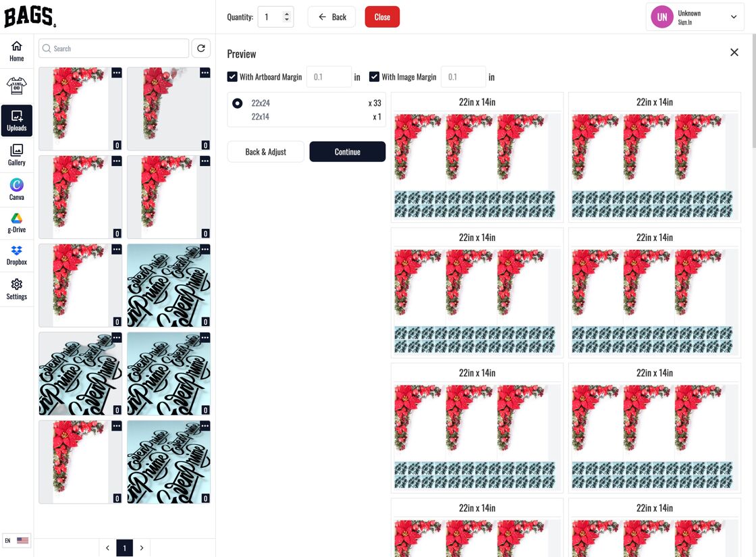Select the Uploads sidebar tab
This screenshot has width=756, height=557.
tap(16, 120)
